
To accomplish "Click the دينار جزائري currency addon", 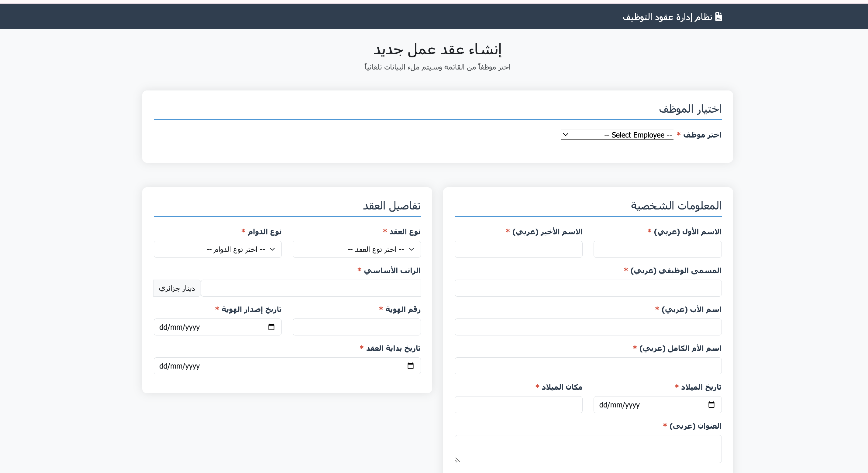I will (x=177, y=288).
